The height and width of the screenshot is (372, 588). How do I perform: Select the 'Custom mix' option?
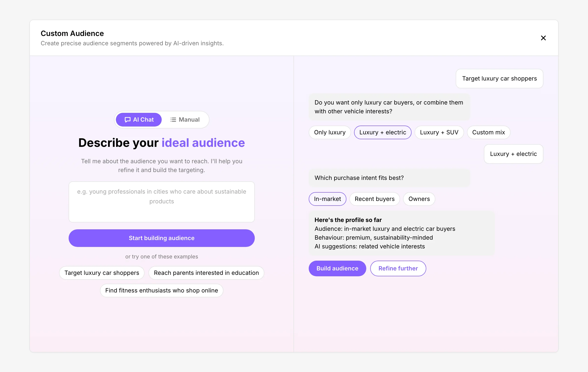click(x=489, y=132)
